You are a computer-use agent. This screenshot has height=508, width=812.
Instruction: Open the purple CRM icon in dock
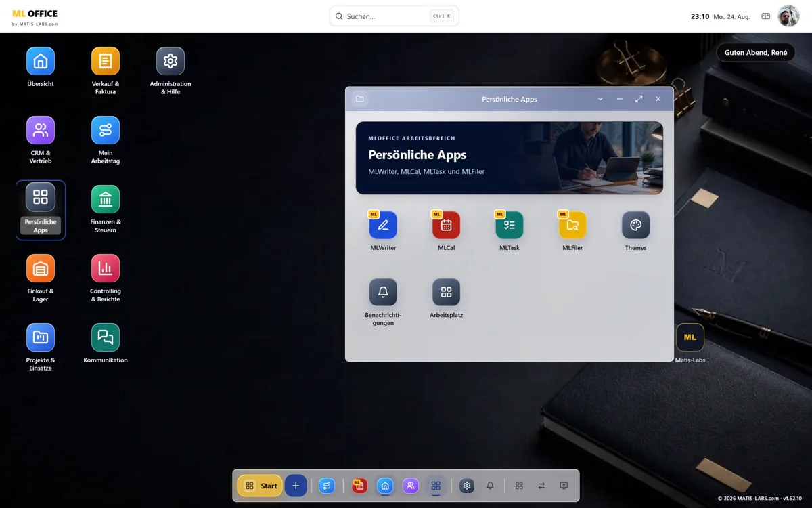pyautogui.click(x=410, y=486)
